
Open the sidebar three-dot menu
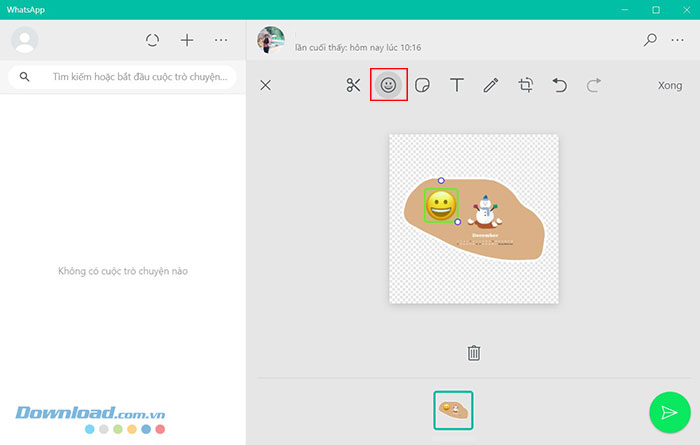[x=221, y=40]
